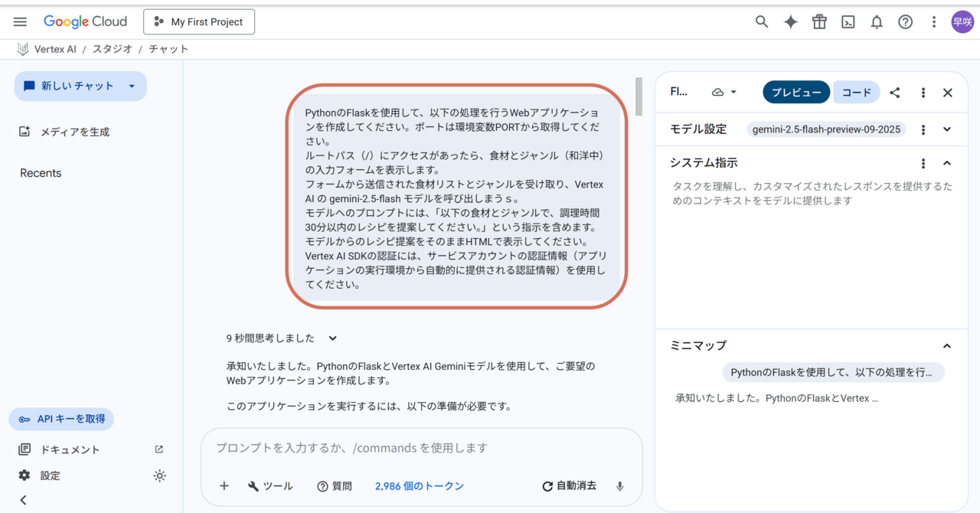The height and width of the screenshot is (513, 980).
Task: Click the prompt input field
Action: click(421, 448)
